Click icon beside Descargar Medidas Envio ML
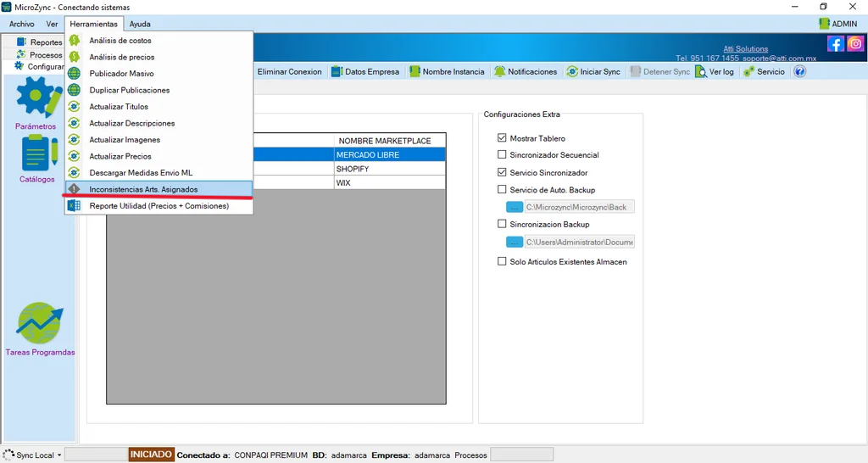Image resolution: width=868 pixels, height=463 pixels. 75,173
